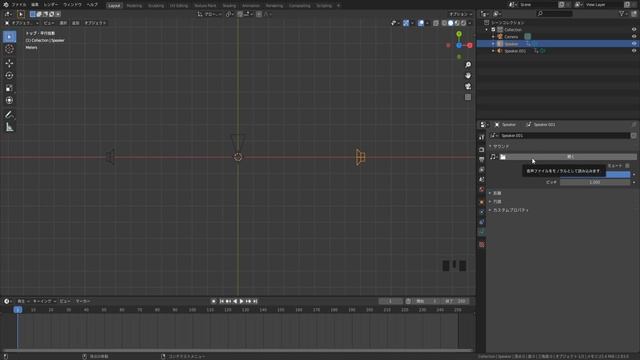640x360 pixels.
Task: Open the viewport Options dropdown
Action: tap(460, 14)
